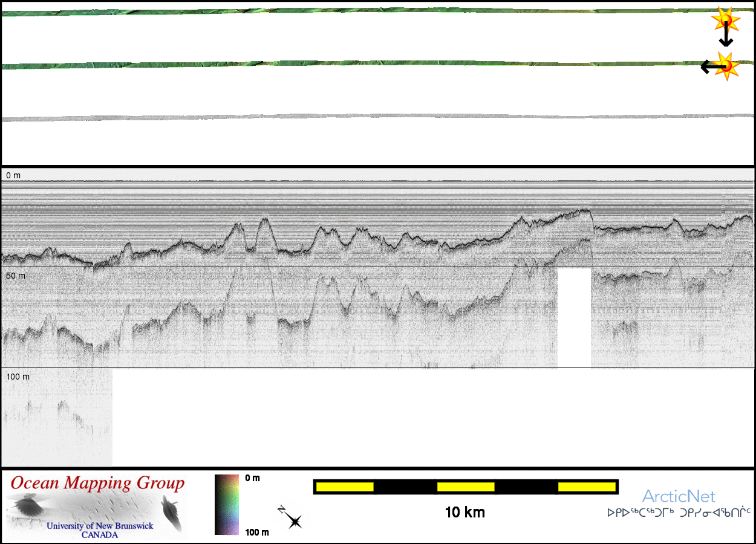This screenshot has height=544, width=756.
Task: Click the gray swath strip in map
Action: coord(363,116)
